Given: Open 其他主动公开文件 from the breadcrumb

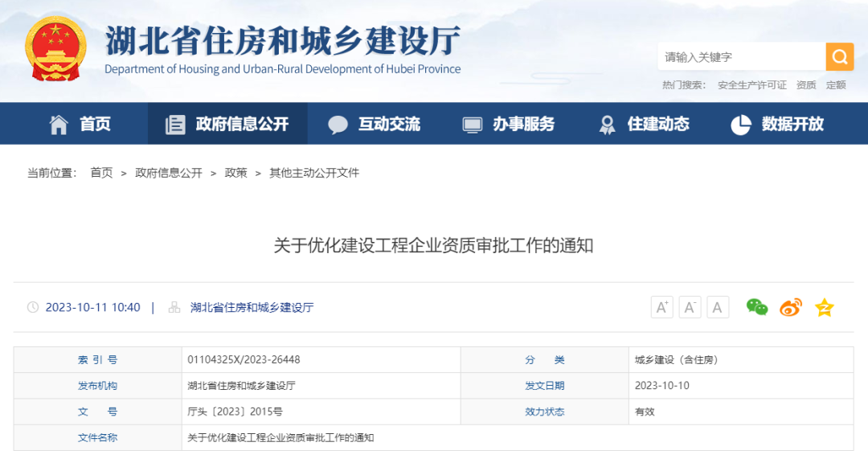Looking at the screenshot, I should tap(321, 172).
